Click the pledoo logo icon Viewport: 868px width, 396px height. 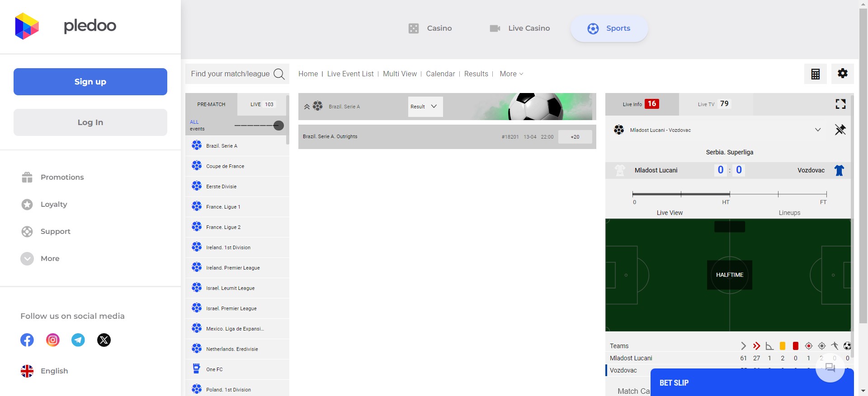pos(27,26)
